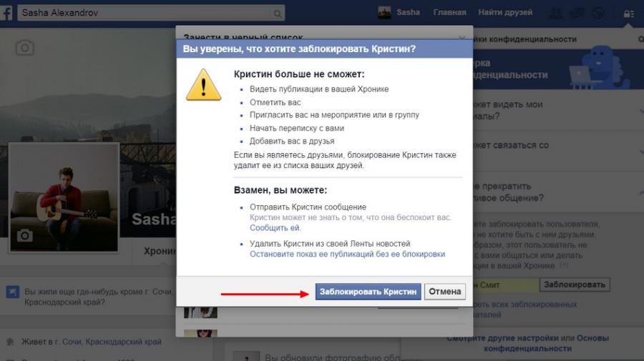Click the Facebook logo icon
The width and height of the screenshot is (644, 361).
point(6,13)
